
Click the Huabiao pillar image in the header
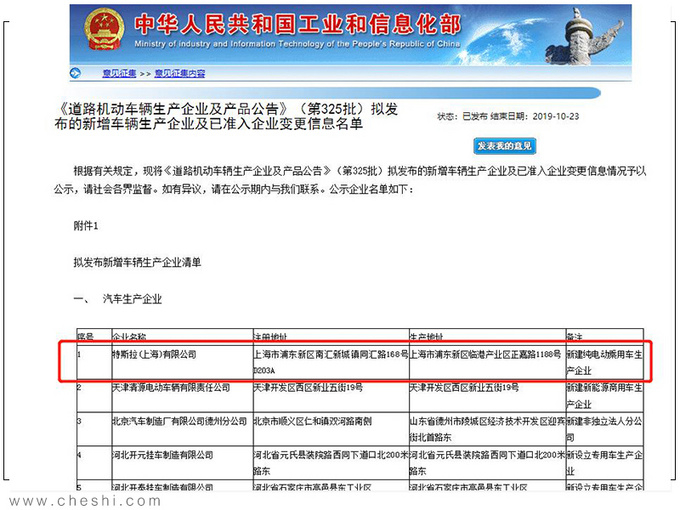click(584, 36)
